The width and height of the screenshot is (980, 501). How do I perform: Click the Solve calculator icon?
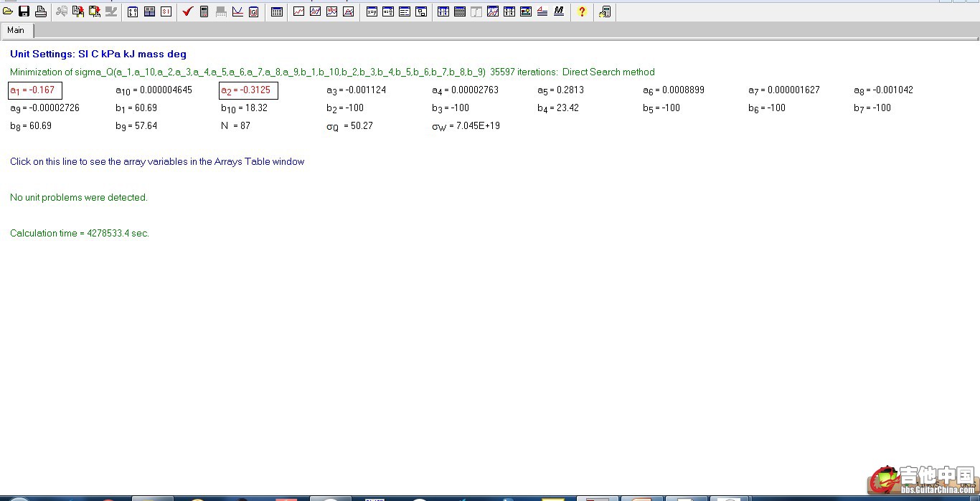coord(204,11)
